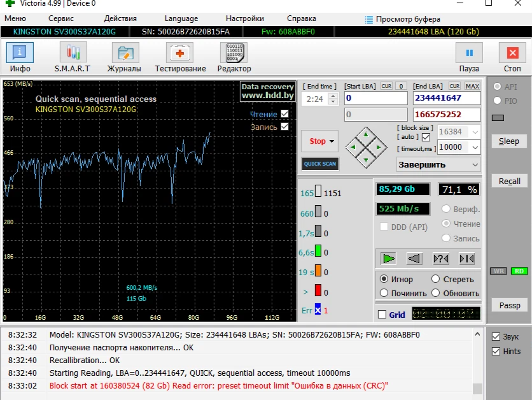
Task: Open the Сервис menu
Action: tap(60, 18)
